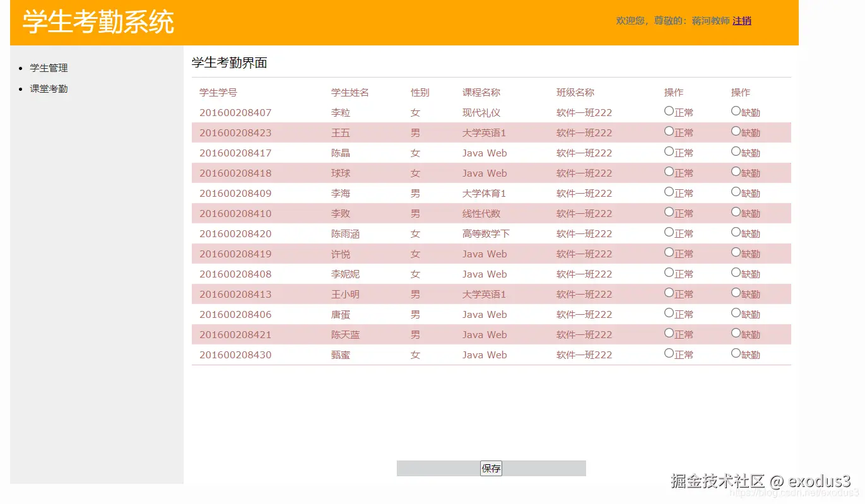Select 缺勤 for 王小明
This screenshot has width=865, height=504.
coord(736,293)
